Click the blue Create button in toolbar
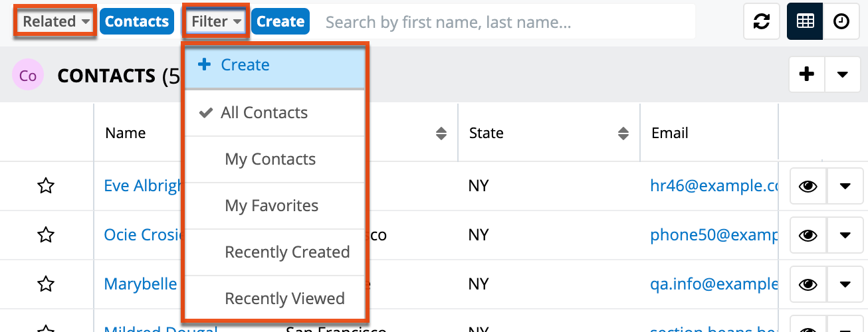Screen dimensions: 868x332 point(280,22)
